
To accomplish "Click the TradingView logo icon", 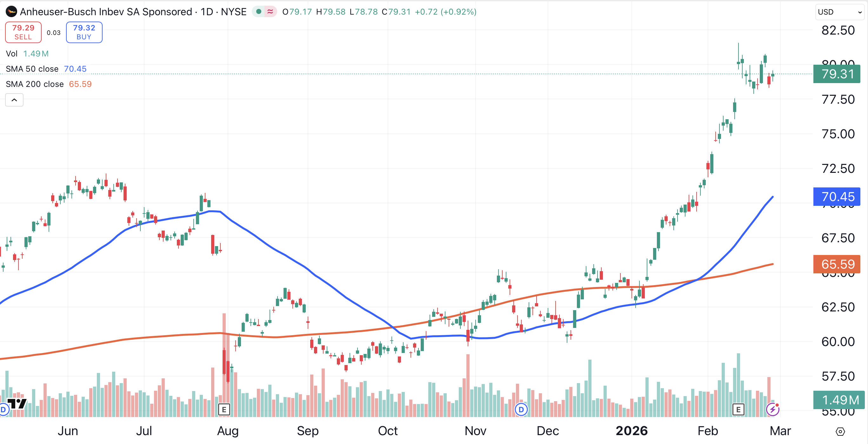I will point(17,403).
